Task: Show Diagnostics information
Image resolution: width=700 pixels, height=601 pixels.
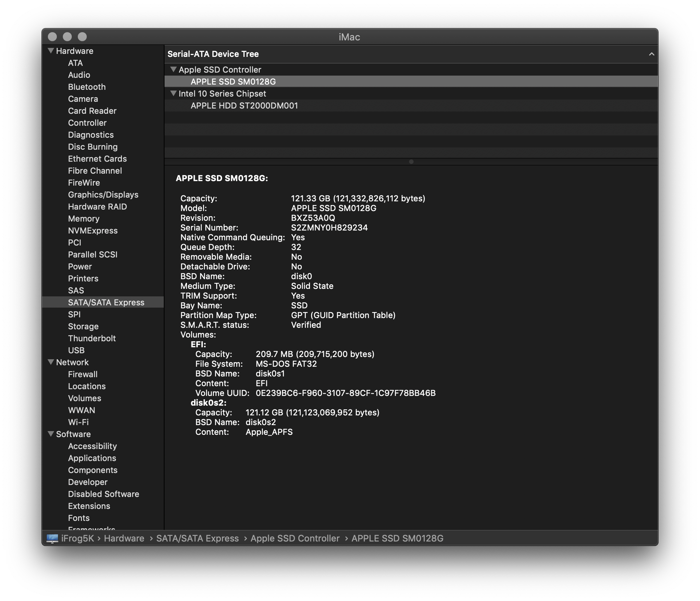Action: 91,135
